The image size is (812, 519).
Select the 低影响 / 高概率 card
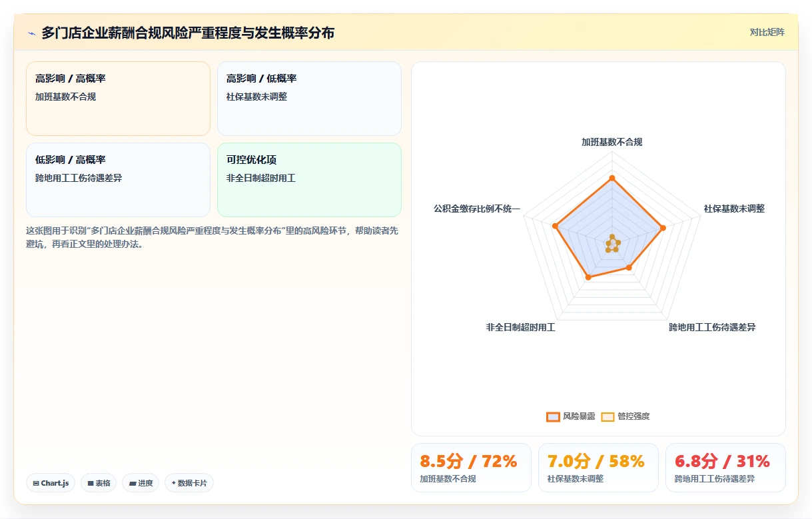(118, 180)
